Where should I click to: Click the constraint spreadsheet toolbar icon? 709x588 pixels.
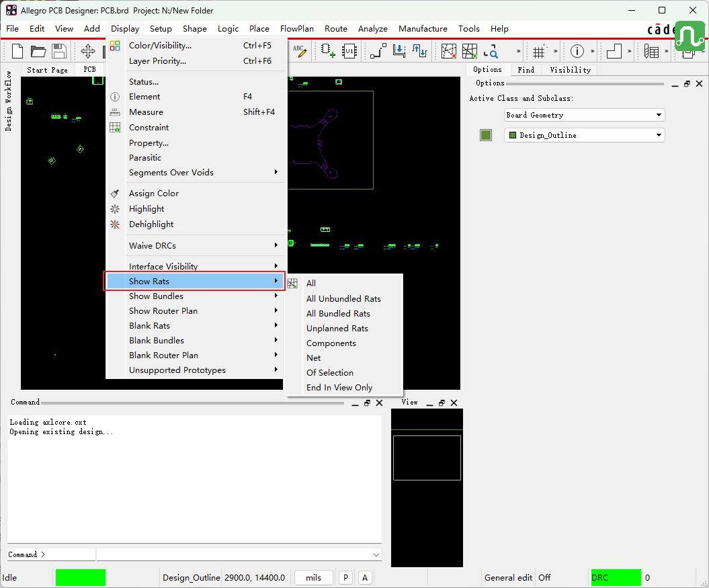pos(651,51)
